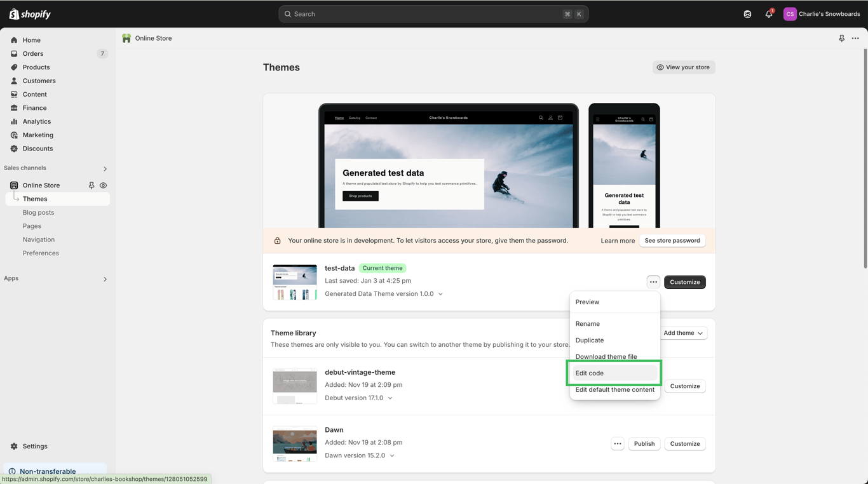The width and height of the screenshot is (868, 484).
Task: Open the ellipsis menu in the page header
Action: [855, 38]
